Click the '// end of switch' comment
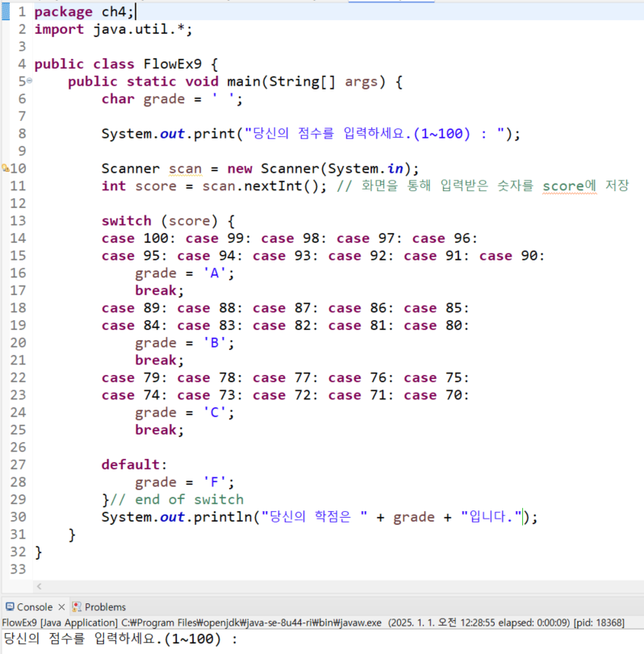 click(177, 500)
